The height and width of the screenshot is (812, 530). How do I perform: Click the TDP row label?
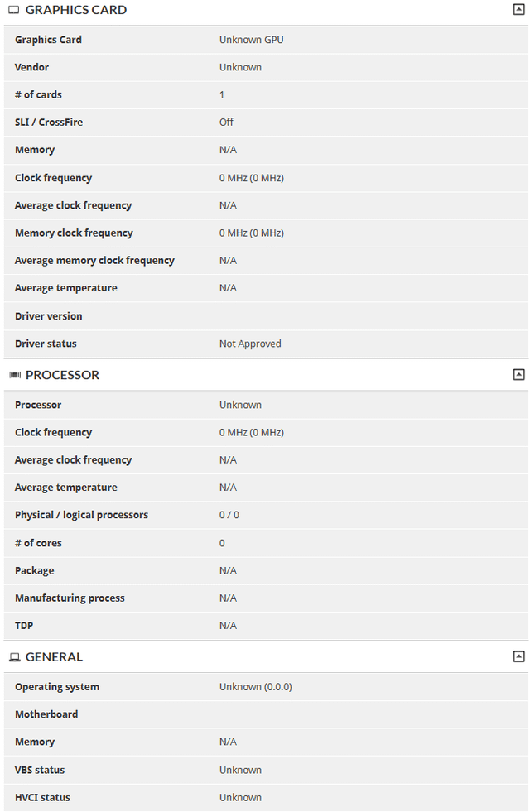(24, 626)
